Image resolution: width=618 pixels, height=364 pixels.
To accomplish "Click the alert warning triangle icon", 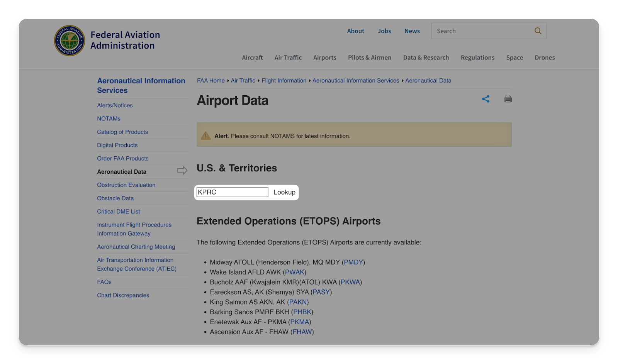I will 205,135.
